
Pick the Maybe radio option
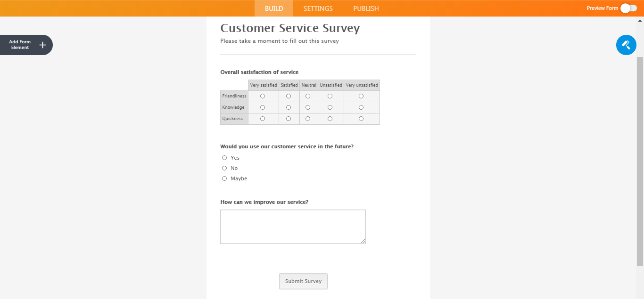tap(224, 178)
